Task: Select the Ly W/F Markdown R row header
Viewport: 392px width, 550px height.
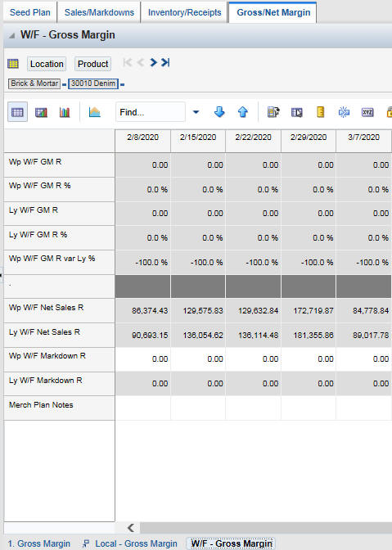Action: [59, 384]
